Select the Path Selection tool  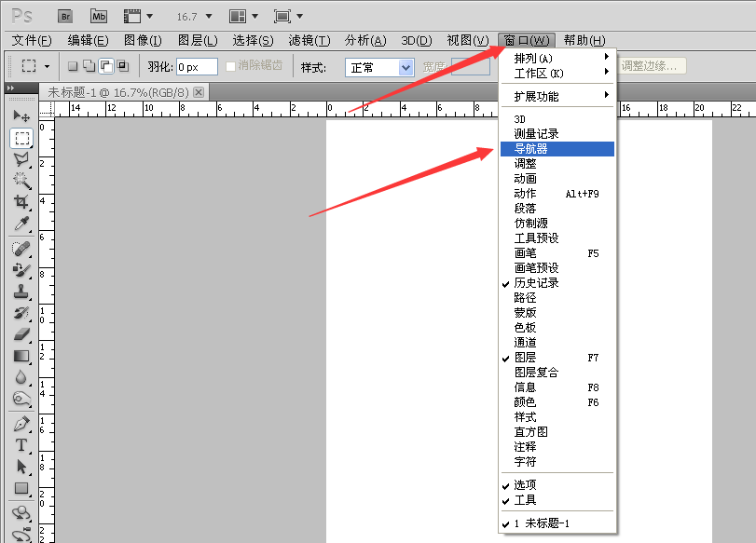pos(21,467)
